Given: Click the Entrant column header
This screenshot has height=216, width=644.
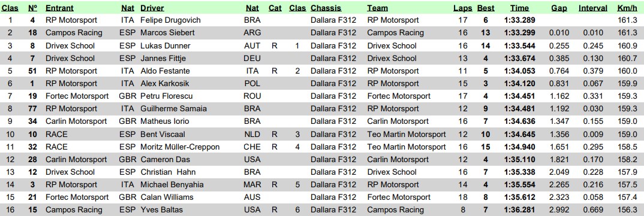Looking at the screenshot, I should pos(59,8).
